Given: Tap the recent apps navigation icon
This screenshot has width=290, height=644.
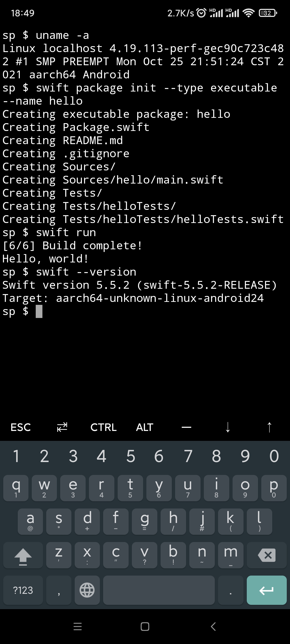Looking at the screenshot, I should 77,627.
